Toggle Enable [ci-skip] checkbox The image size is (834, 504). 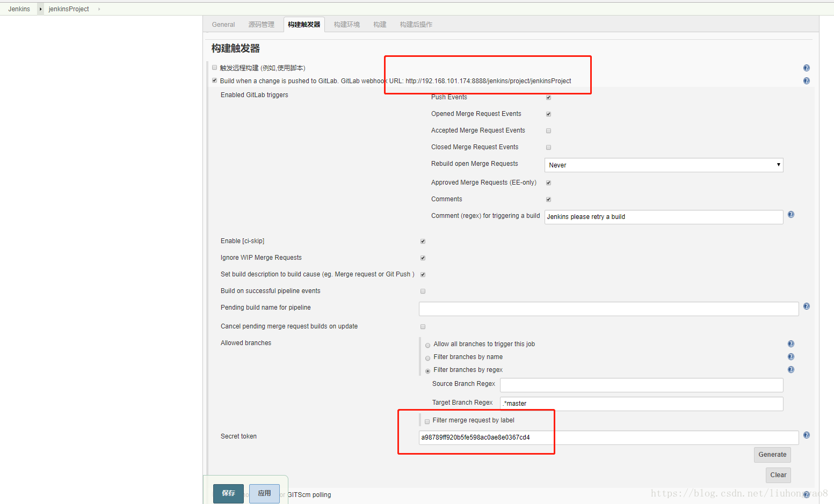click(423, 242)
